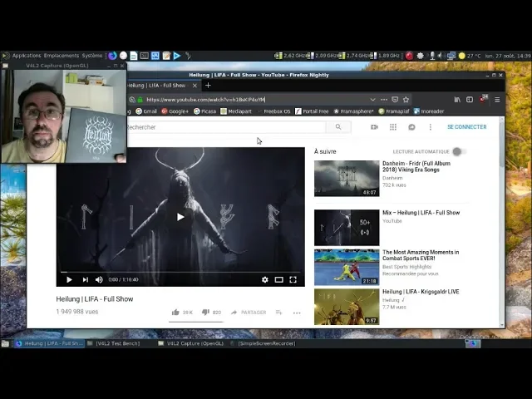Click the network icon in the system tray

point(451,56)
